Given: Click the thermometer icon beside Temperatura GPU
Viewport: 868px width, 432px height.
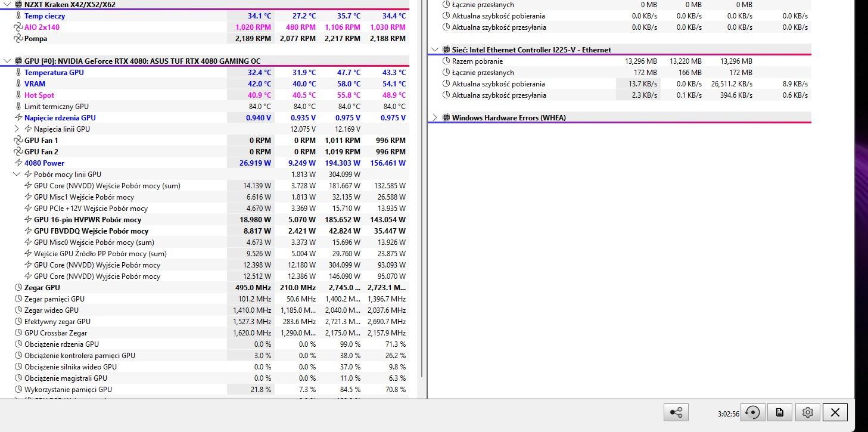Looking at the screenshot, I should (18, 73).
